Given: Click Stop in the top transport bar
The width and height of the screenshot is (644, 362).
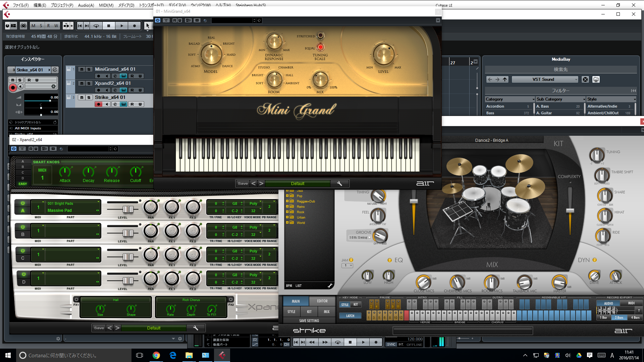Looking at the screenshot, I should (109, 25).
